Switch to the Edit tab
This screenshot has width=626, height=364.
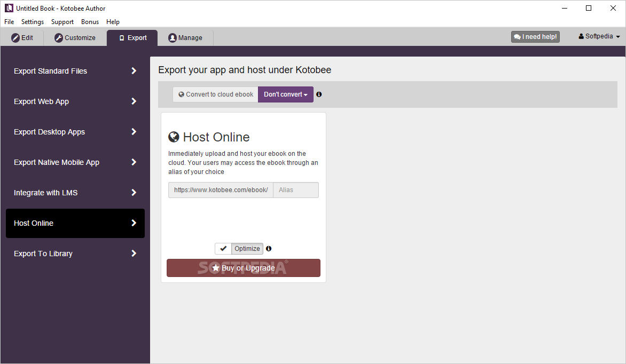(x=22, y=37)
